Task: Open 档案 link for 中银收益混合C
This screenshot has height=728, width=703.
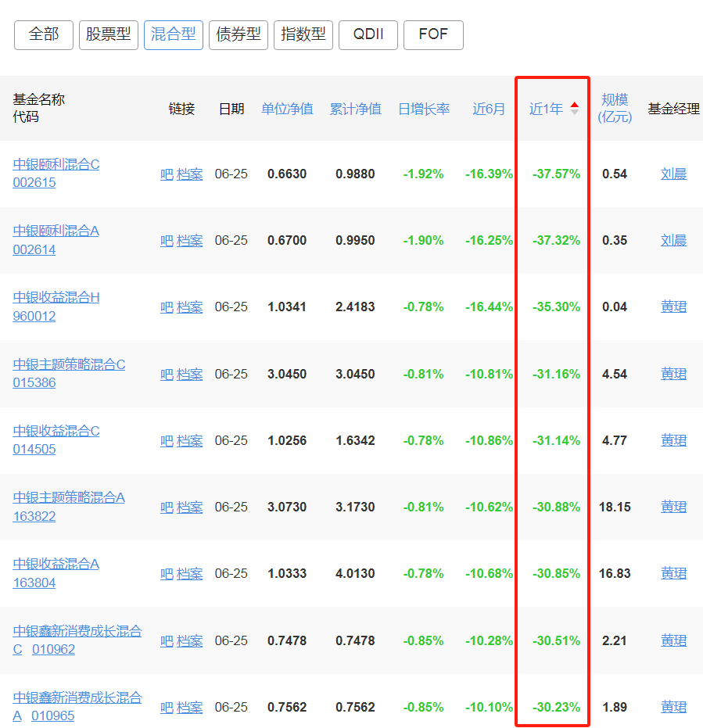Action: pyautogui.click(x=190, y=440)
